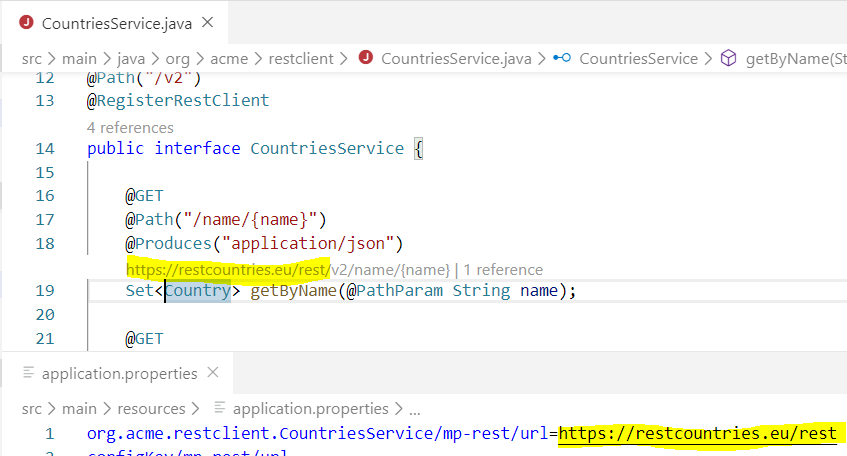Screen dimensions: 847x456
Task: Click the @PathParam annotation
Action: pyautogui.click(x=394, y=291)
